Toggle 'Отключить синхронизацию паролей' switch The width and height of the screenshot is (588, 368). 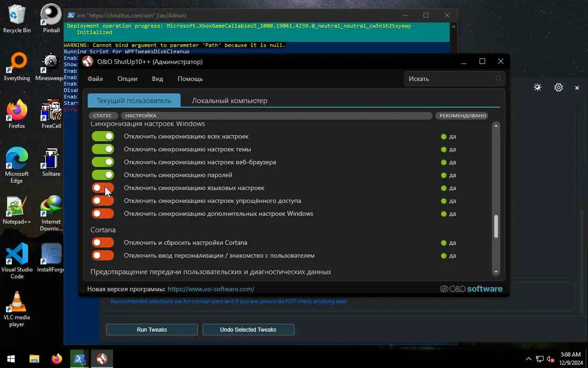103,175
